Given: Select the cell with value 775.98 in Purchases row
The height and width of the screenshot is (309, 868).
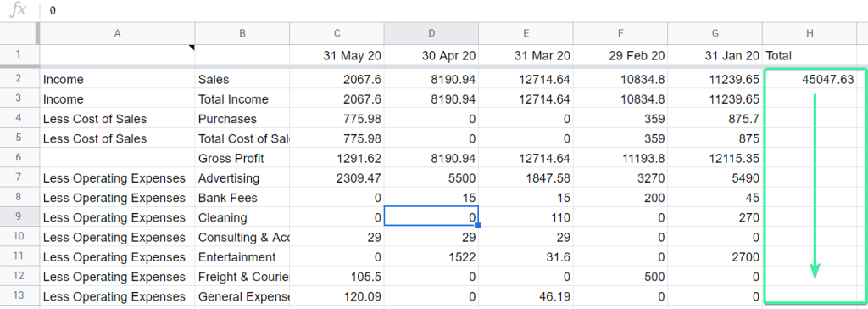Looking at the screenshot, I should click(x=337, y=119).
